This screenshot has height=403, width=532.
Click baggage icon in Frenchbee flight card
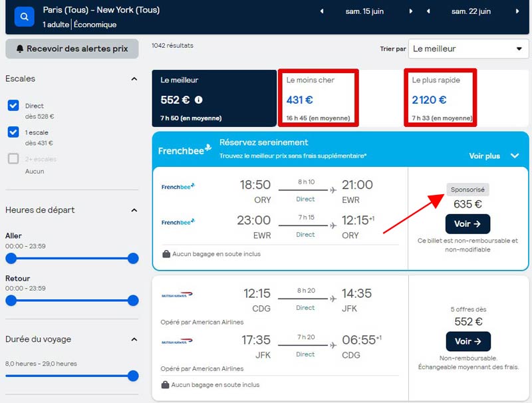click(x=166, y=254)
